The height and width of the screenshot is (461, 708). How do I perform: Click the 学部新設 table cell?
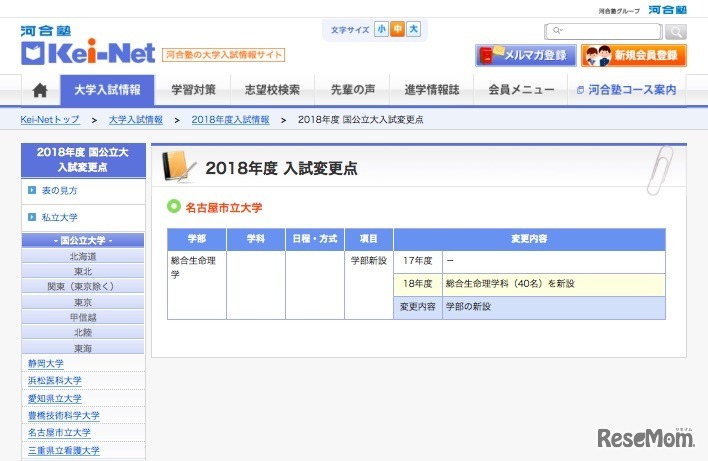tap(369, 285)
